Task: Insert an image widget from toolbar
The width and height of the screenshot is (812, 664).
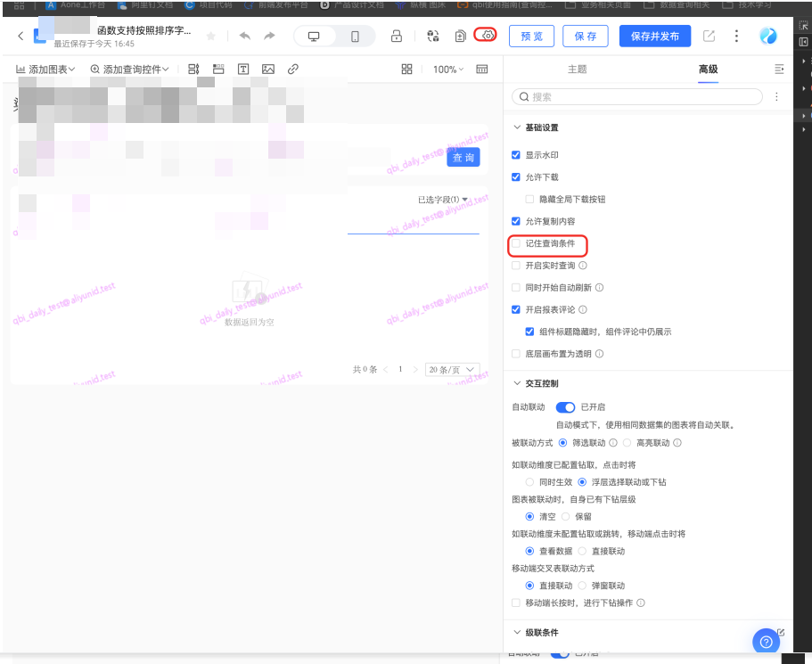Action: [267, 70]
